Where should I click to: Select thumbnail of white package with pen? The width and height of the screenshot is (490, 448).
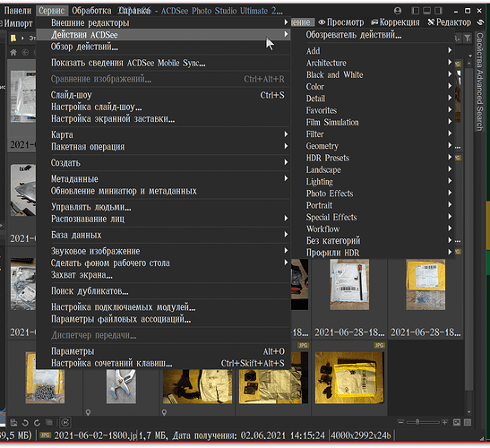pos(349,285)
